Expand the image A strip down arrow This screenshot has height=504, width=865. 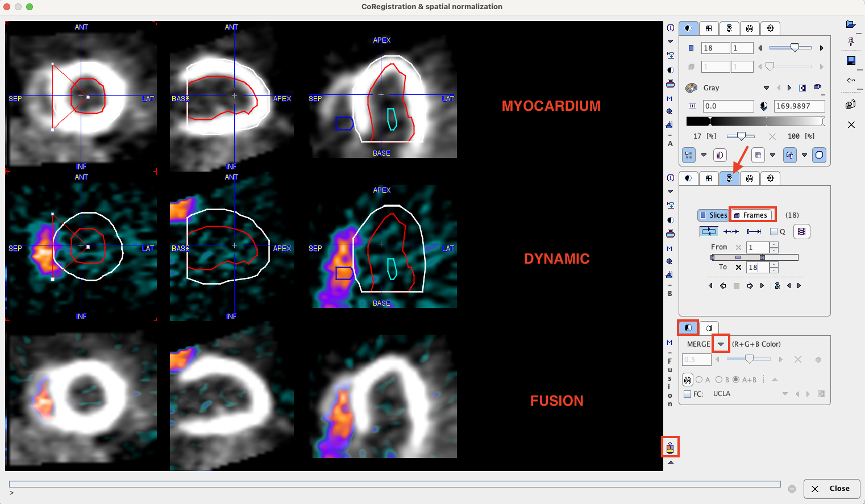click(x=670, y=41)
